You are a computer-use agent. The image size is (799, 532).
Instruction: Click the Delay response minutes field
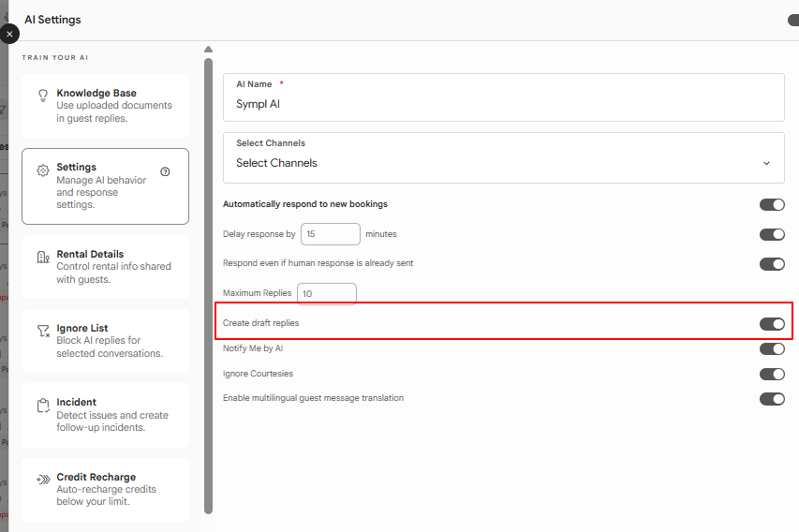click(331, 234)
